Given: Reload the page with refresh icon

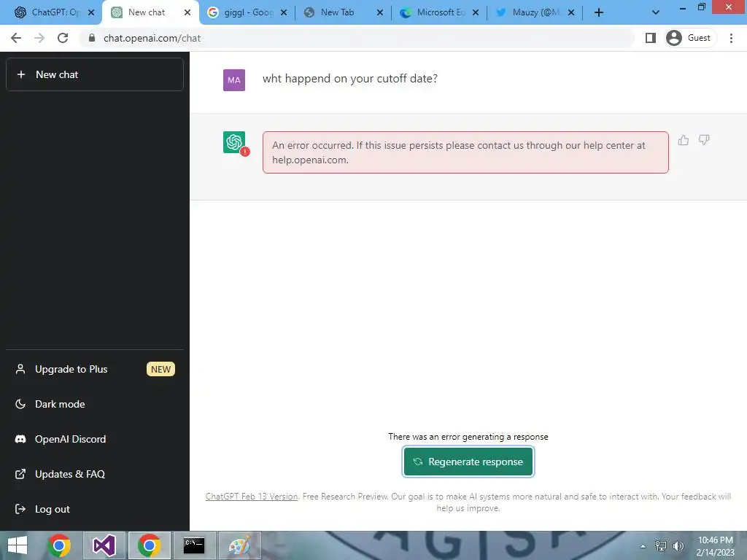Looking at the screenshot, I should point(63,38).
